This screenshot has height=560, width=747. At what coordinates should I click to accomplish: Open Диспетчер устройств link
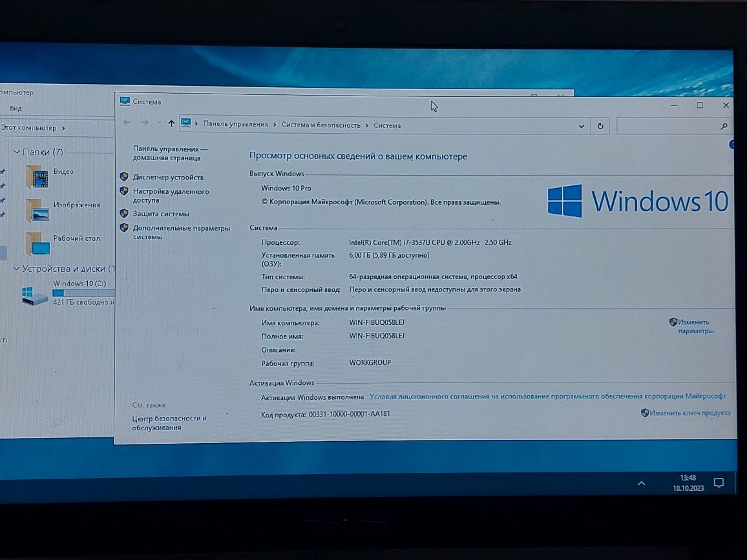tap(168, 177)
